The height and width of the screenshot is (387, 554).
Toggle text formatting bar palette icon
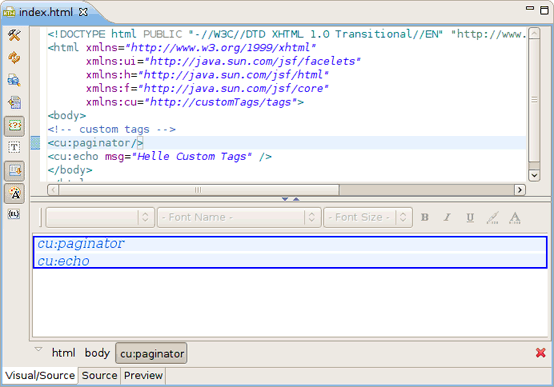point(14,193)
